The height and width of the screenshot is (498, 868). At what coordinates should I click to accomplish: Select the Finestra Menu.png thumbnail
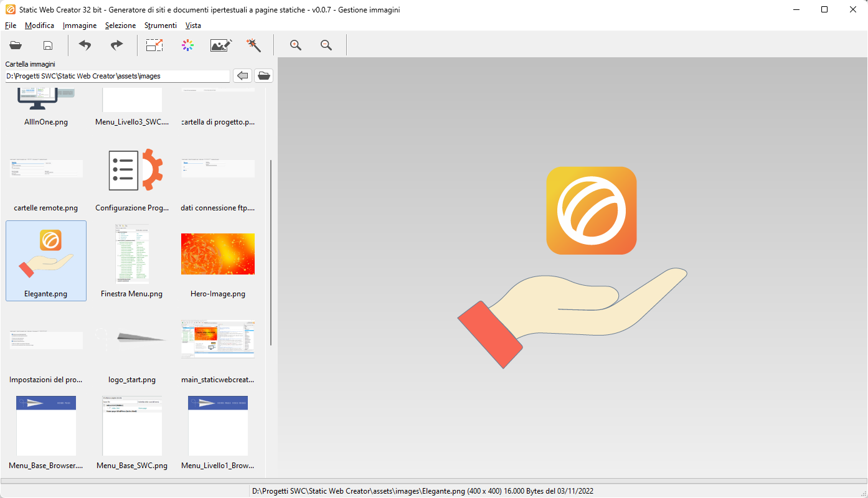coord(132,261)
